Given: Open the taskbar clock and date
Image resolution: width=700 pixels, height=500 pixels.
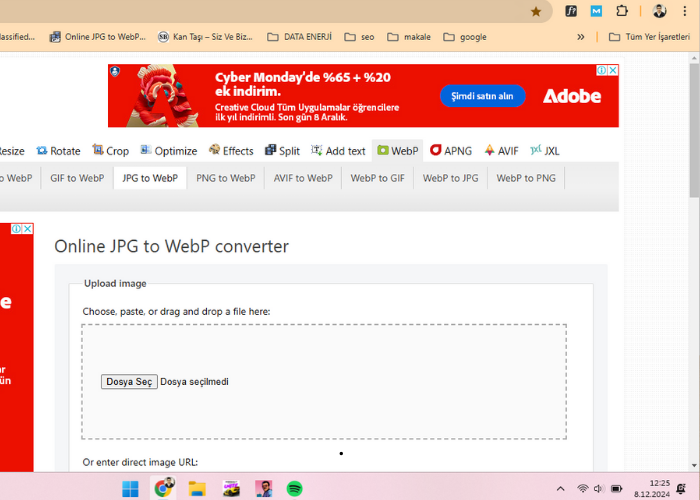Looking at the screenshot, I should coord(652,489).
